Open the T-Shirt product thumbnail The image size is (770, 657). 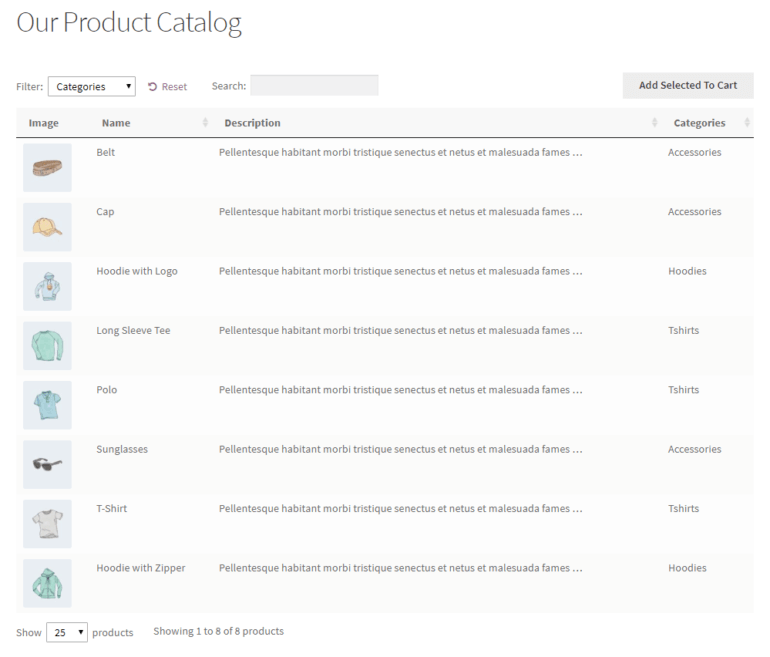pos(47,524)
